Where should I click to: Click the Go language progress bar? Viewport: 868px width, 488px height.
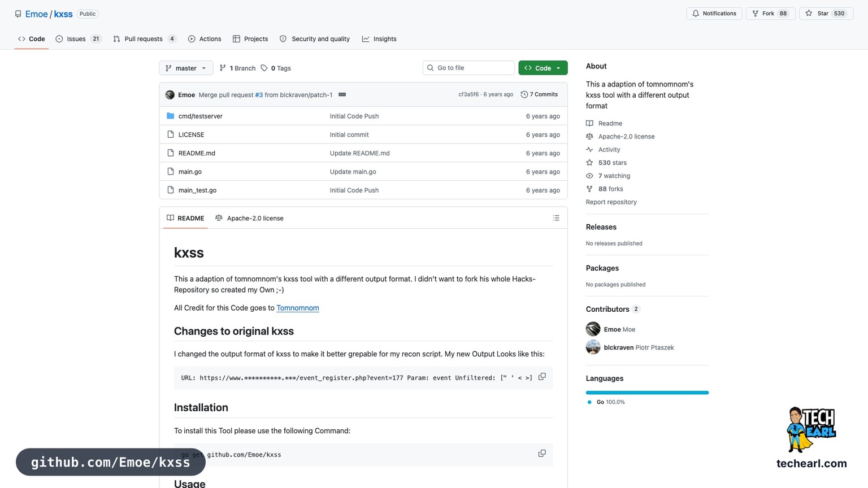pos(647,393)
